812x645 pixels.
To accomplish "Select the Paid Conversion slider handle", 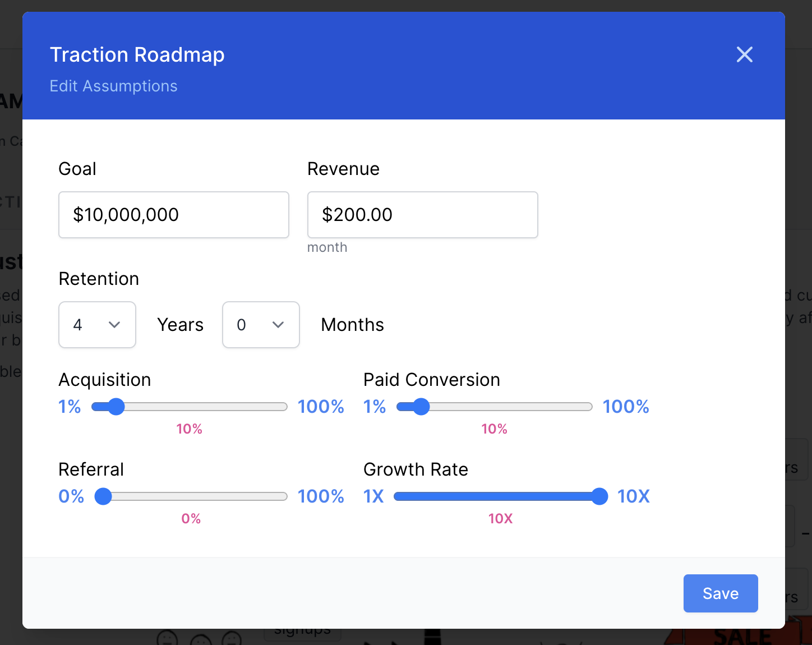I will click(421, 407).
